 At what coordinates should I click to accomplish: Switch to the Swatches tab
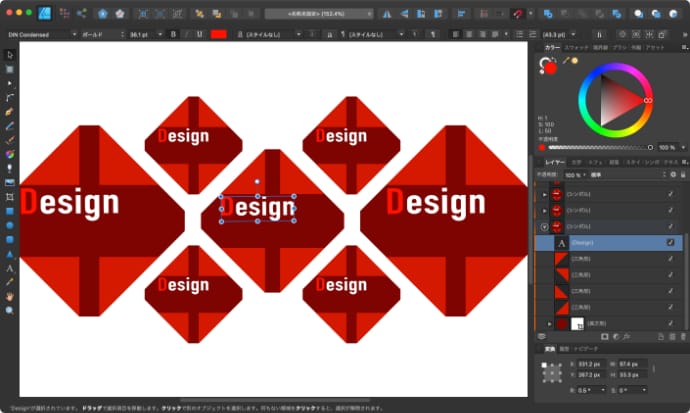578,47
